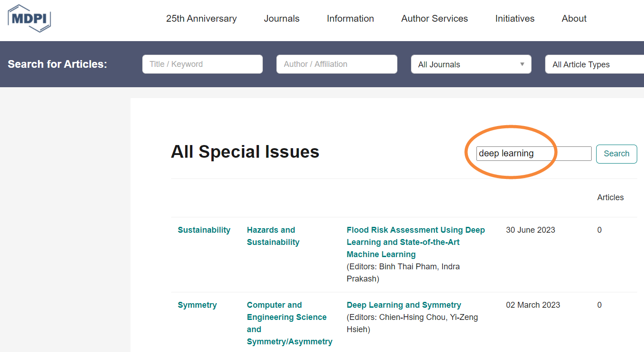Open the Symmetry journal link
The image size is (644, 352).
tap(197, 305)
